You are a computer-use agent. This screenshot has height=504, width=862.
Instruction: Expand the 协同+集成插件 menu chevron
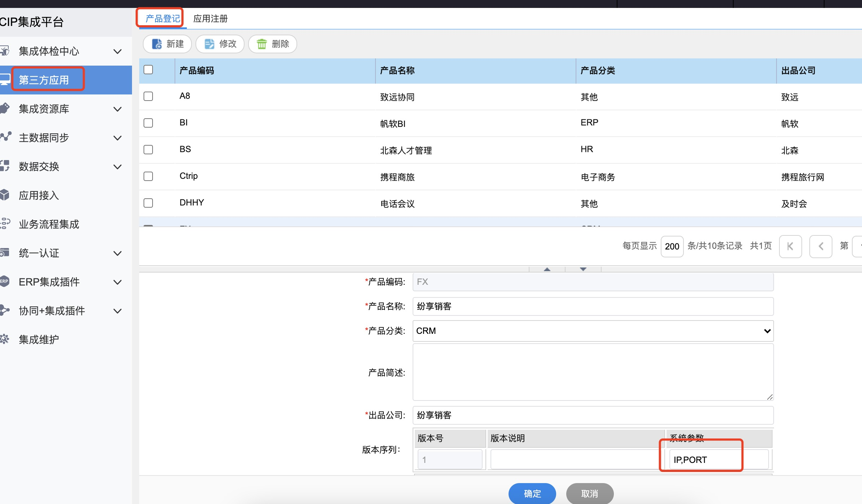coord(117,311)
